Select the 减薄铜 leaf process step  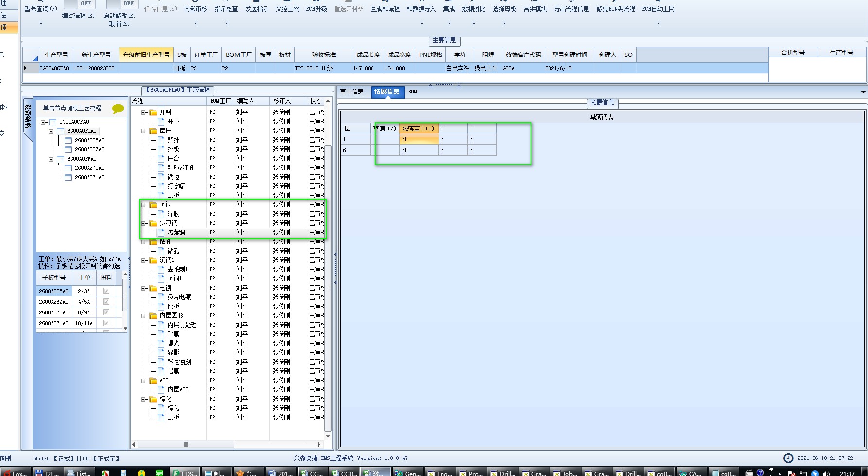[176, 232]
